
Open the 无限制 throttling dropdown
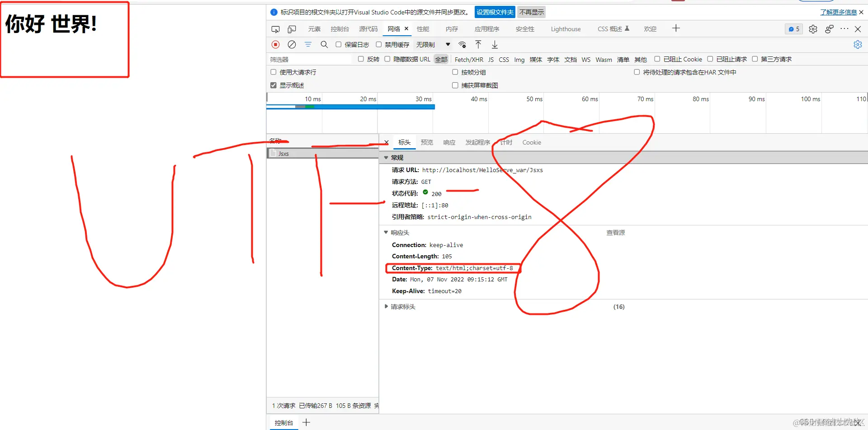[x=433, y=45]
